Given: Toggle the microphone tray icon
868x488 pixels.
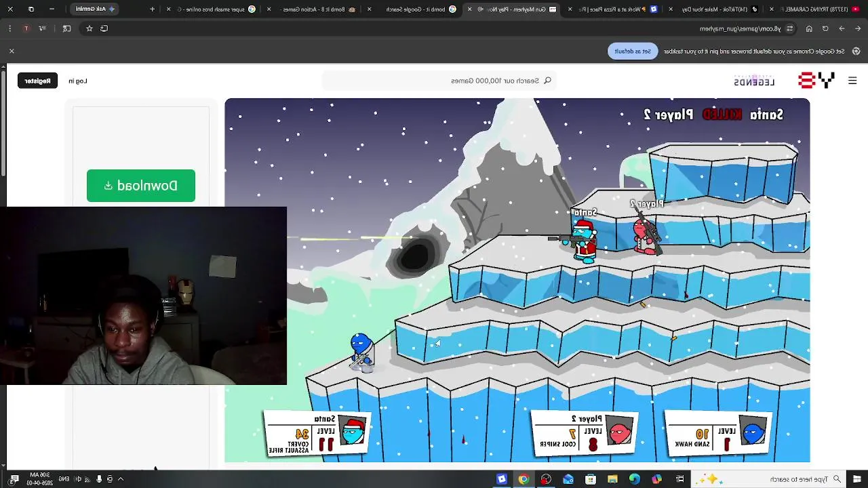Looking at the screenshot, I should (x=99, y=479).
